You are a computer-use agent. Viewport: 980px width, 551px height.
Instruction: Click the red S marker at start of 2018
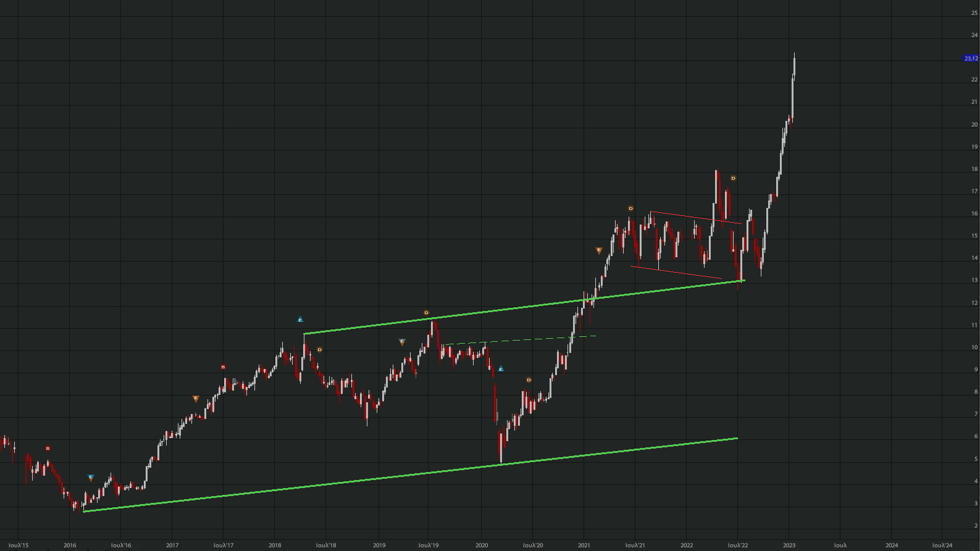pyautogui.click(x=223, y=367)
